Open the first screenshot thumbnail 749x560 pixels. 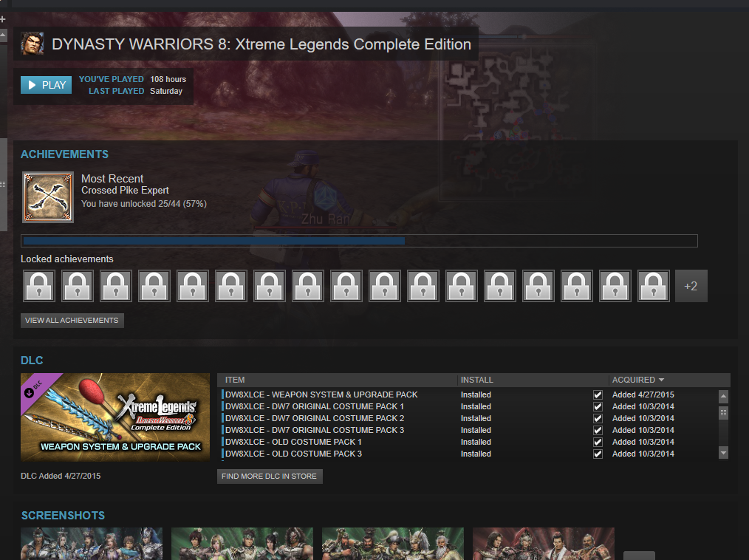(x=92, y=544)
